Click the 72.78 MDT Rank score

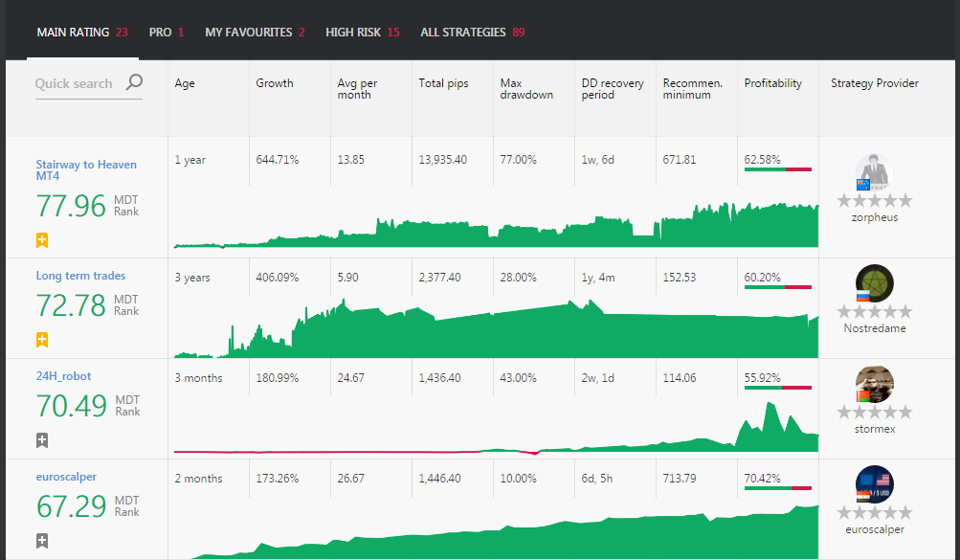point(71,305)
